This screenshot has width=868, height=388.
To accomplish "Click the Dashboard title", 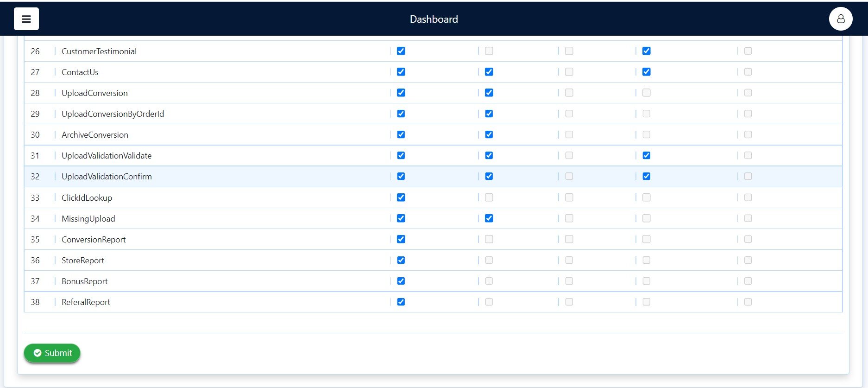I will tap(434, 19).
